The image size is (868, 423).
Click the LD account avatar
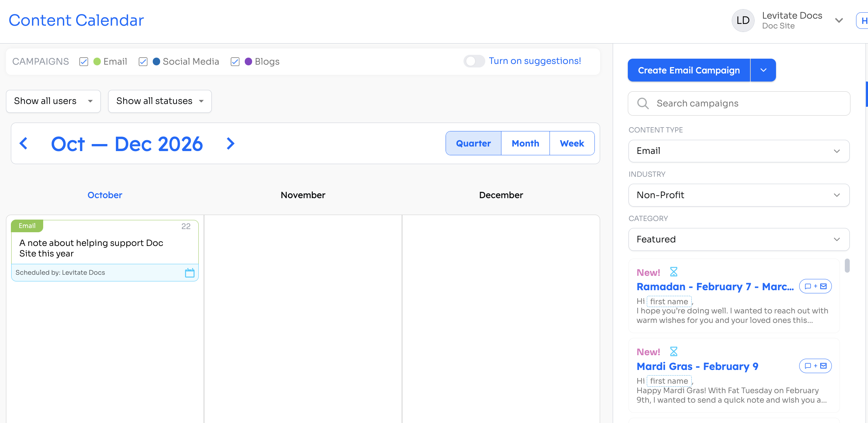[743, 20]
